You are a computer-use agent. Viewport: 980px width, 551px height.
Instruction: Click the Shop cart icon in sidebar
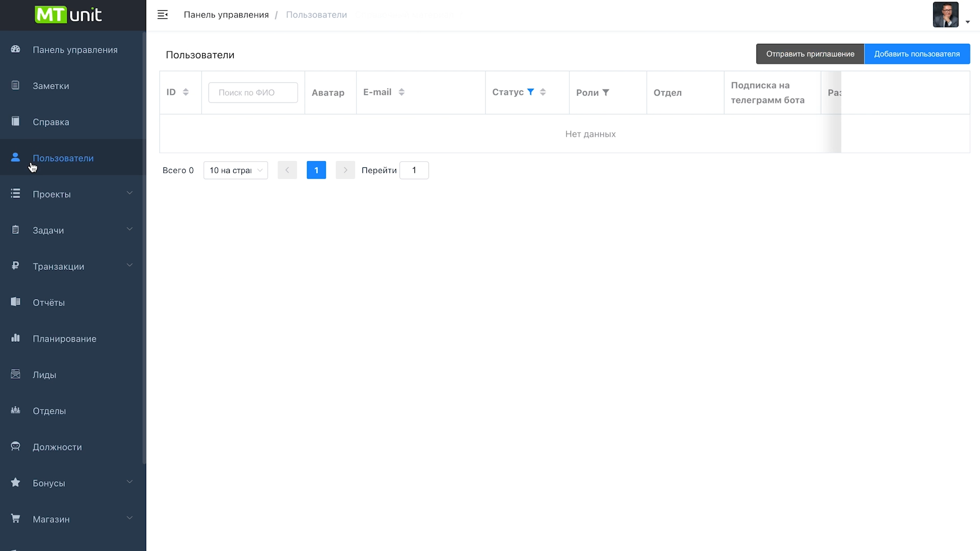tap(15, 518)
